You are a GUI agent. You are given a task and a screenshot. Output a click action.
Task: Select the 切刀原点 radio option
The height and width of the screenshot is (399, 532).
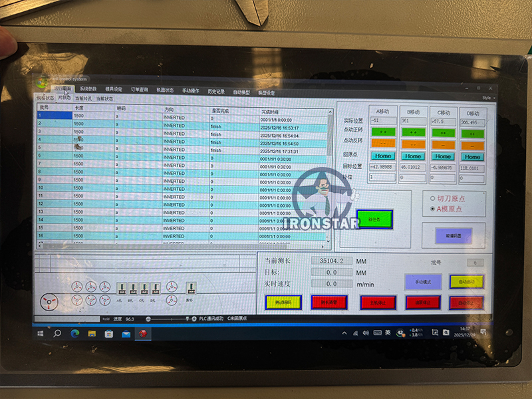coord(432,198)
